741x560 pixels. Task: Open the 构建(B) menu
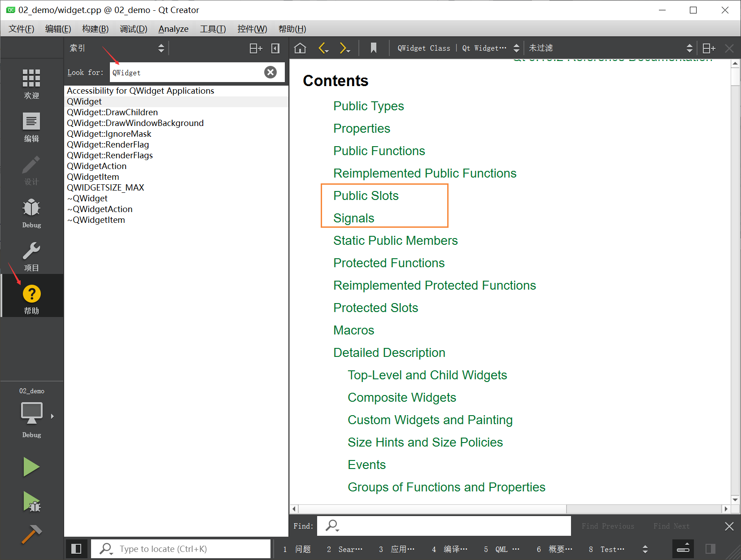pyautogui.click(x=95, y=29)
